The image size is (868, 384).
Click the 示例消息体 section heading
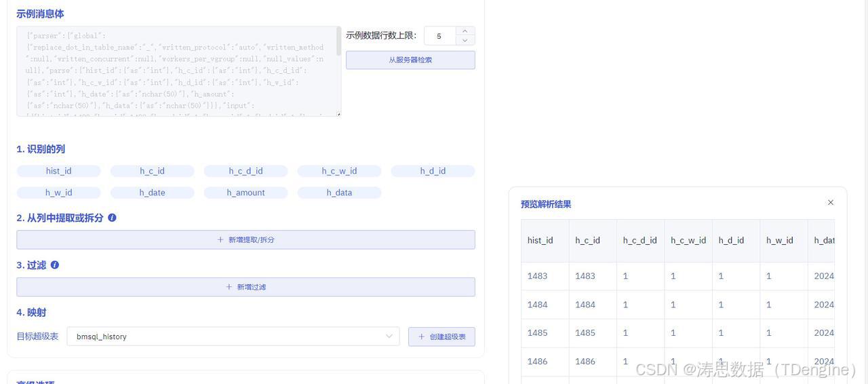click(x=40, y=14)
